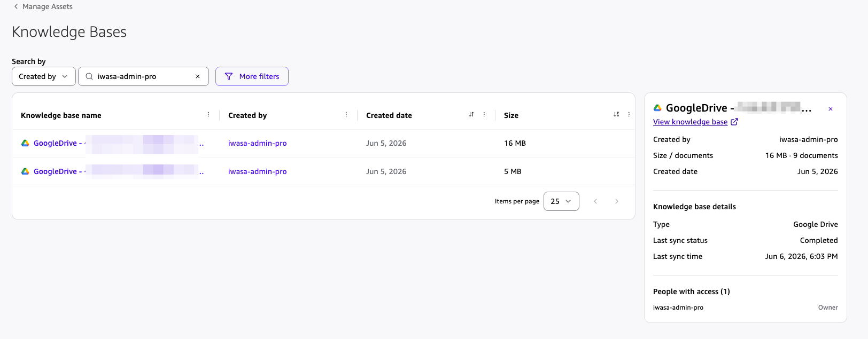Open the Created by search dropdown
868x339 pixels.
pos(44,76)
